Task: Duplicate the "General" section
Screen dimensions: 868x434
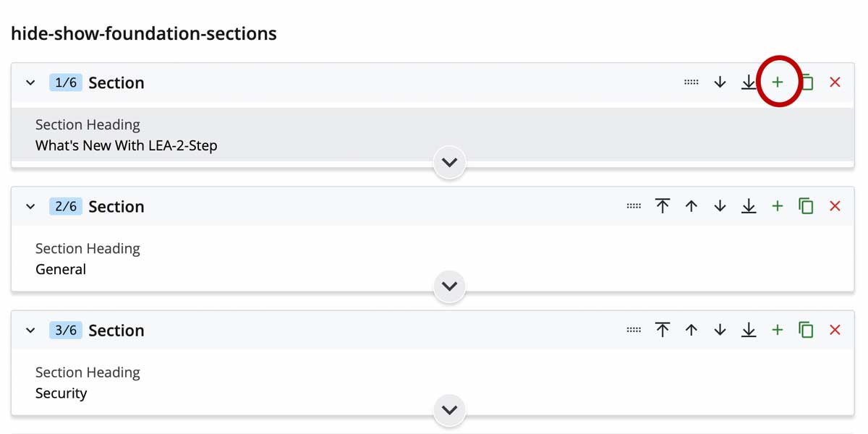Action: 806,205
